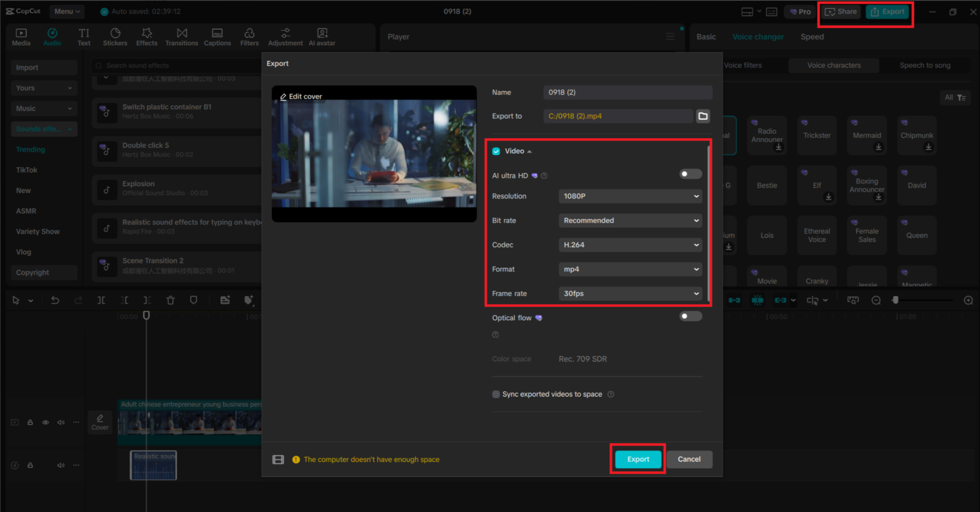Cancel the export dialog

(689, 459)
